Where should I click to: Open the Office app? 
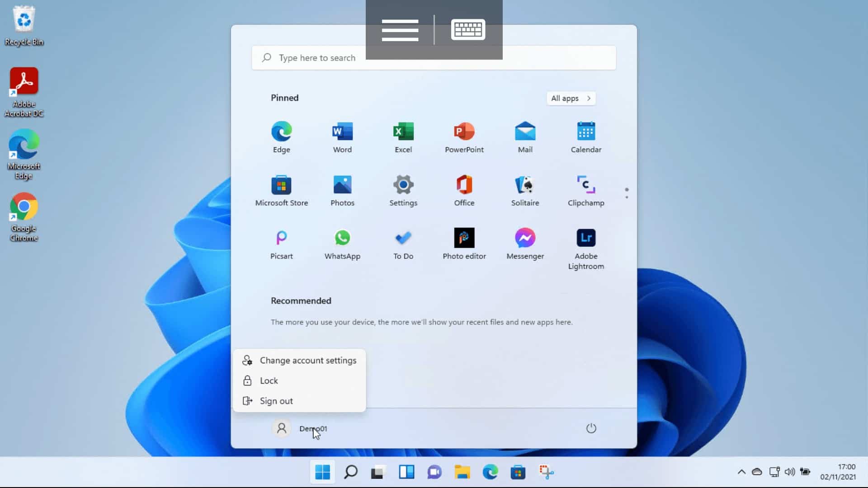464,191
